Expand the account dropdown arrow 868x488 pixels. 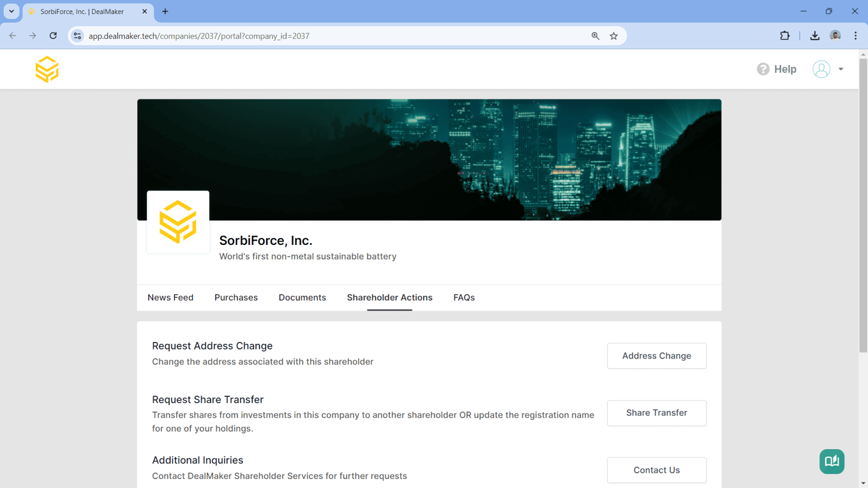point(841,69)
